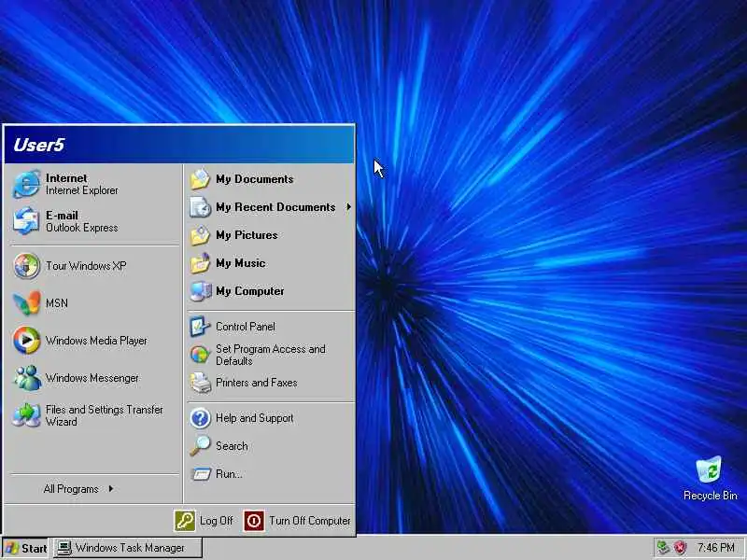747x560 pixels.
Task: Click the My Pictures folder icon
Action: 200,235
